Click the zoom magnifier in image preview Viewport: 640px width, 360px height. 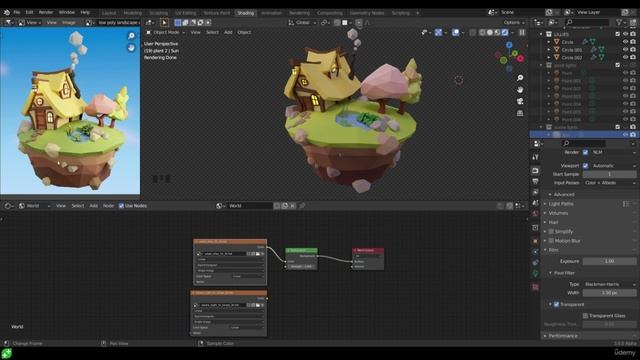(x=131, y=36)
